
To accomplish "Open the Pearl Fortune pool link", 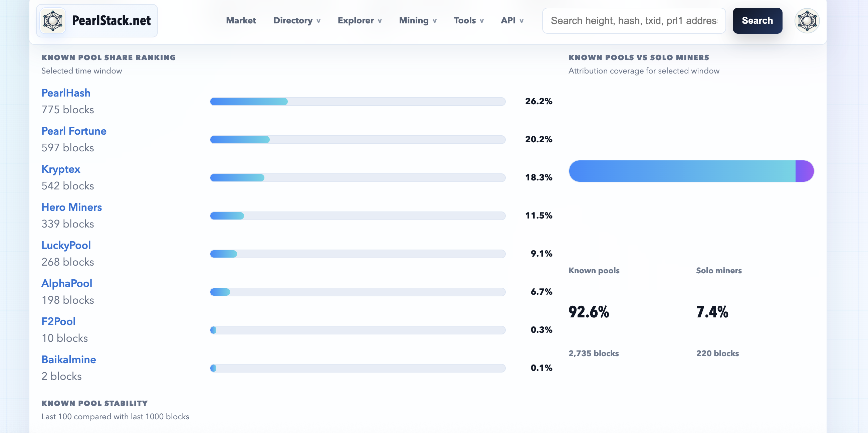I will (74, 131).
